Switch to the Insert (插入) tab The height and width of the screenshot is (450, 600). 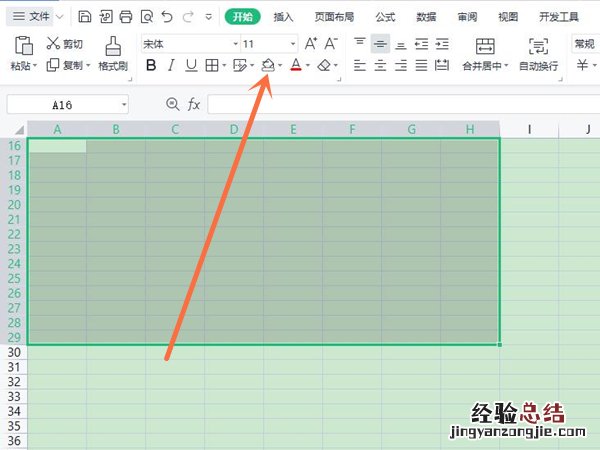(x=283, y=17)
